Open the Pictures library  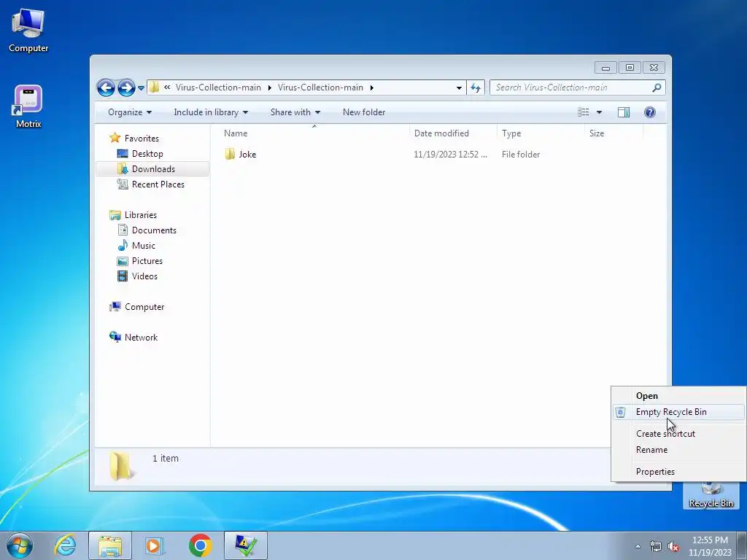147,261
